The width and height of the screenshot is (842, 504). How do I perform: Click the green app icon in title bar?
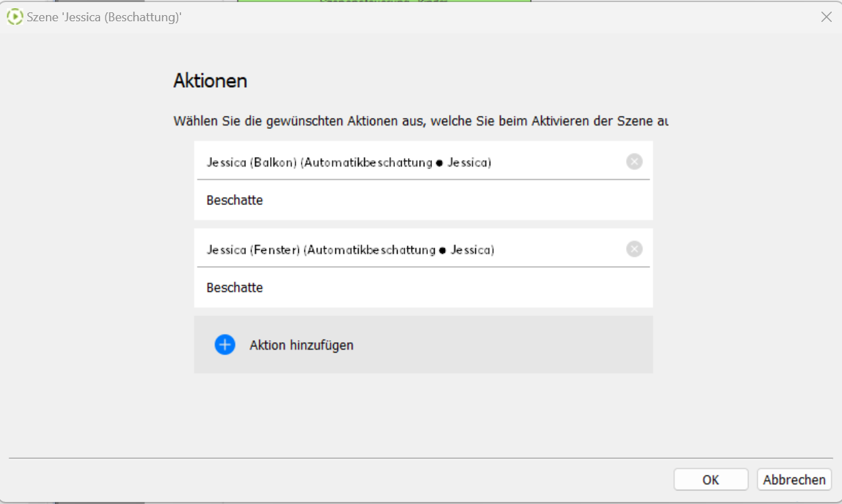click(x=14, y=17)
